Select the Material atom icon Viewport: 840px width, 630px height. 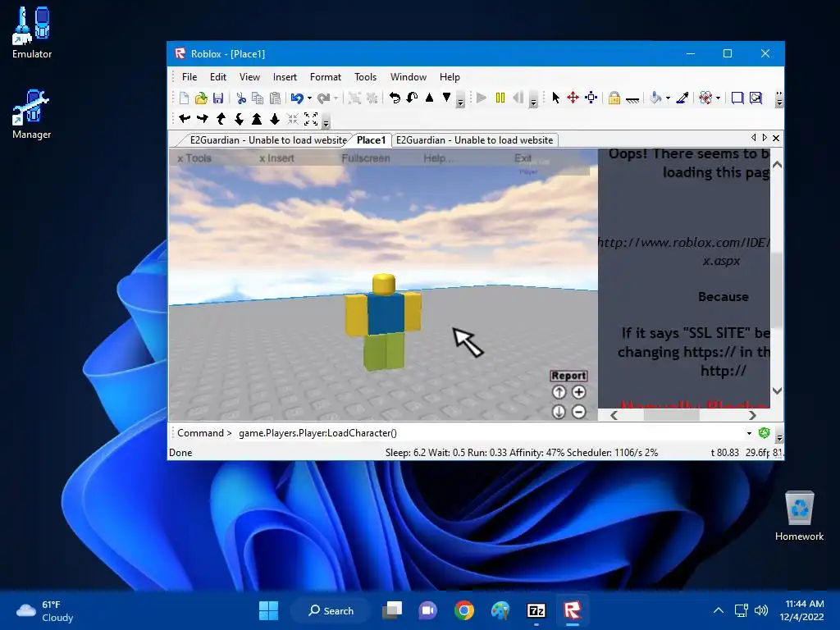coord(705,98)
